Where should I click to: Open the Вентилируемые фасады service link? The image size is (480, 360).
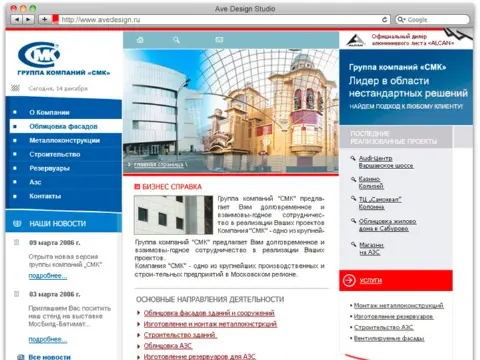389,338
